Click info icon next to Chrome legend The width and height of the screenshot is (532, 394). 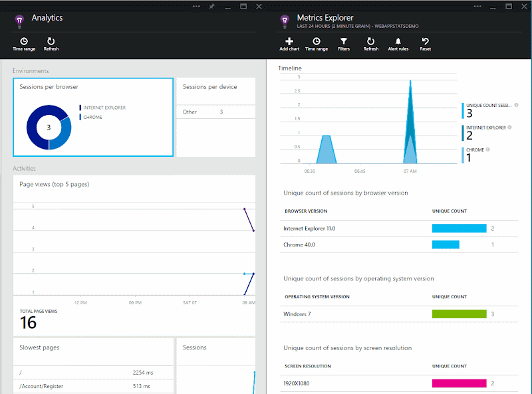tap(487, 149)
